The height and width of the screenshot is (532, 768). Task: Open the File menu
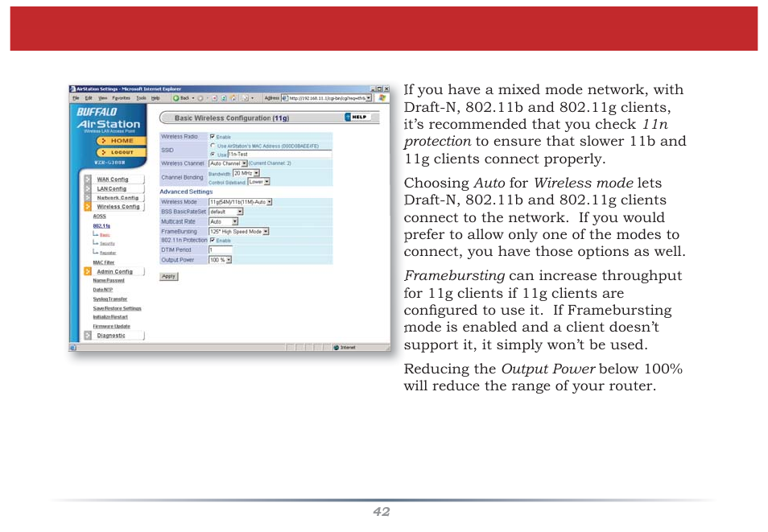[76, 98]
